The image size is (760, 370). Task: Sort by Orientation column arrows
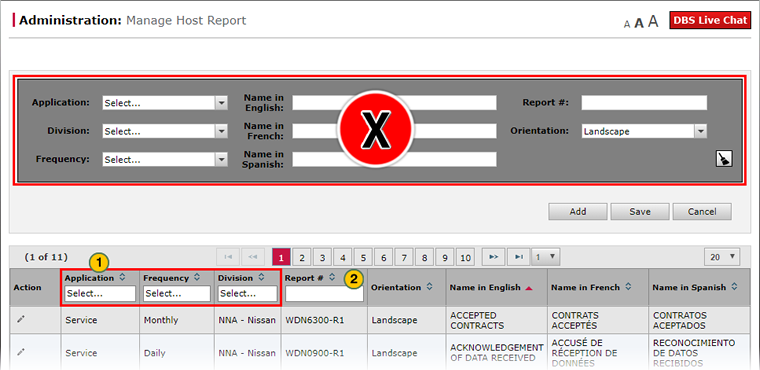[429, 287]
